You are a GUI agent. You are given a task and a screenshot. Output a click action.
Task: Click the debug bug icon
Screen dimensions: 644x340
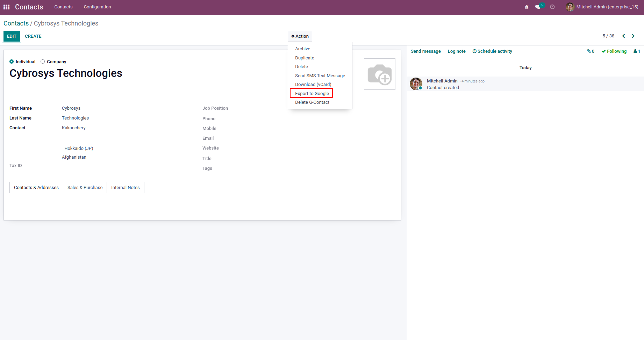click(x=527, y=7)
